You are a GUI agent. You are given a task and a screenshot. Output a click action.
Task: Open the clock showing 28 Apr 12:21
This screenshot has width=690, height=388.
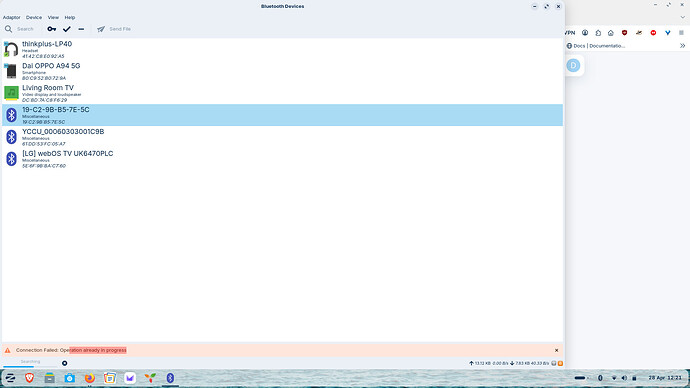(x=665, y=378)
